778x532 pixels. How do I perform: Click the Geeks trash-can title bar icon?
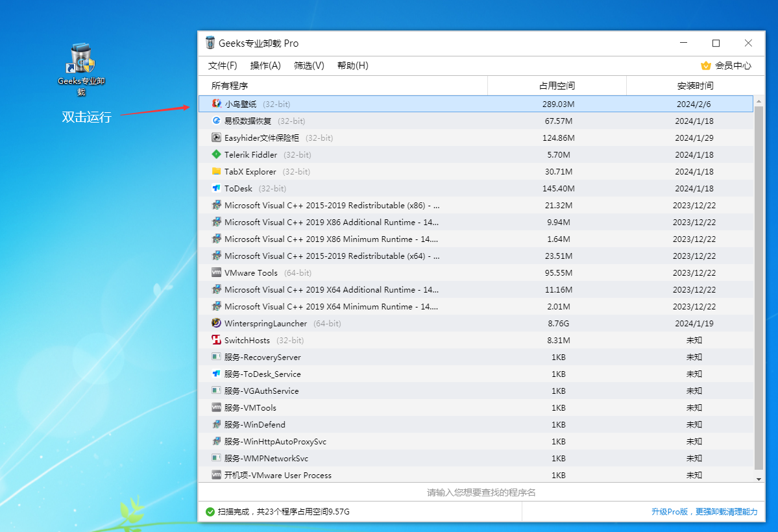[210, 43]
